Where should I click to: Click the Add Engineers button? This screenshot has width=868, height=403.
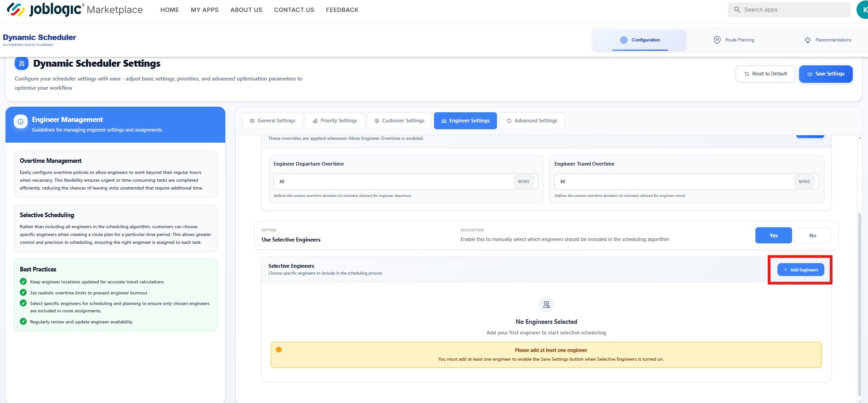[x=800, y=270]
